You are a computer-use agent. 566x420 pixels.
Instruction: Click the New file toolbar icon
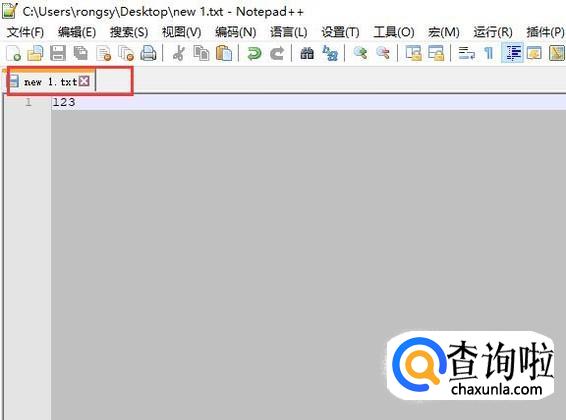13,53
